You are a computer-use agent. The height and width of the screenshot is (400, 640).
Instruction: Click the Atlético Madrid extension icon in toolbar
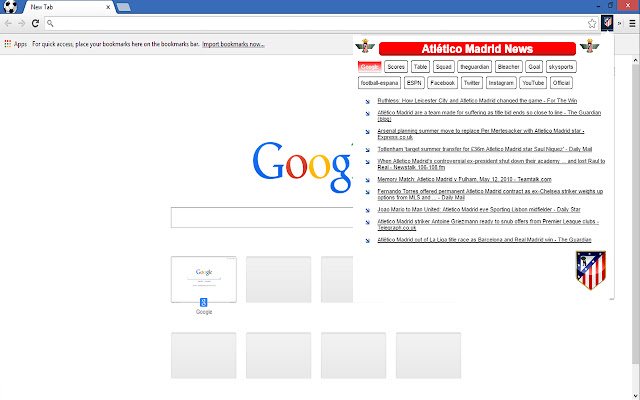point(606,22)
